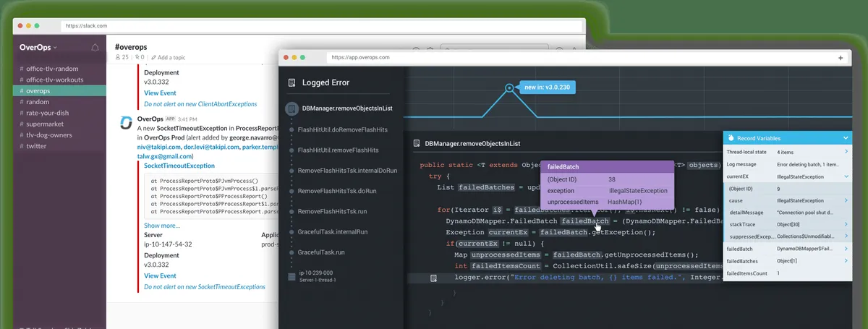Click the app.overops.com address bar

tap(576, 57)
